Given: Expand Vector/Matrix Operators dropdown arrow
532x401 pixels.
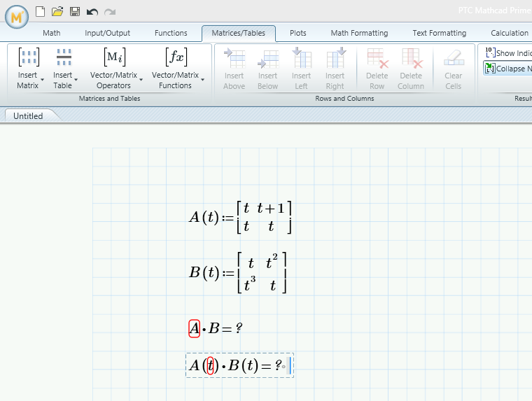Looking at the screenshot, I should pos(141,80).
